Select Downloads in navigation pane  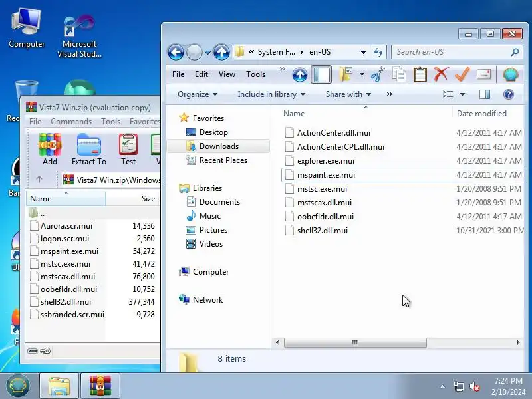click(x=219, y=146)
